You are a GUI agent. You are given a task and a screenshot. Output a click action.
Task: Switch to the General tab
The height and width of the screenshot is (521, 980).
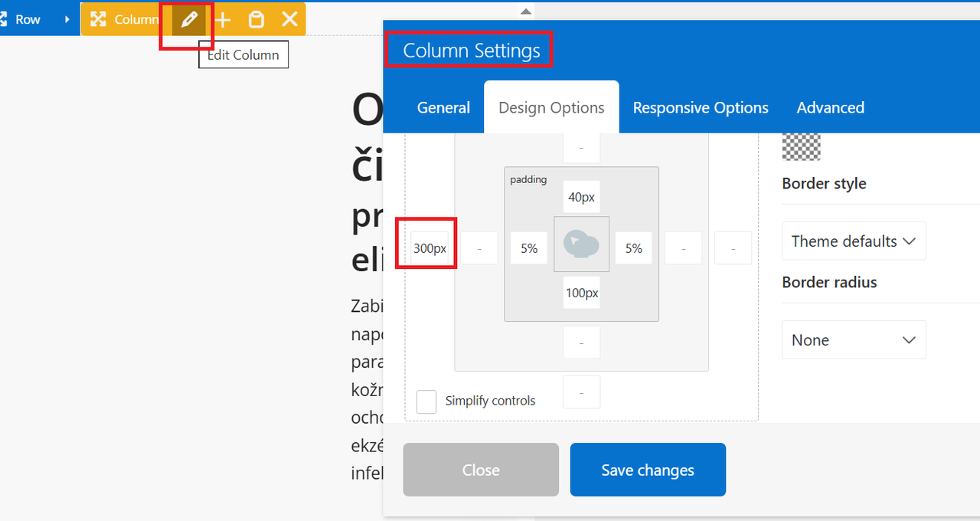tap(443, 108)
